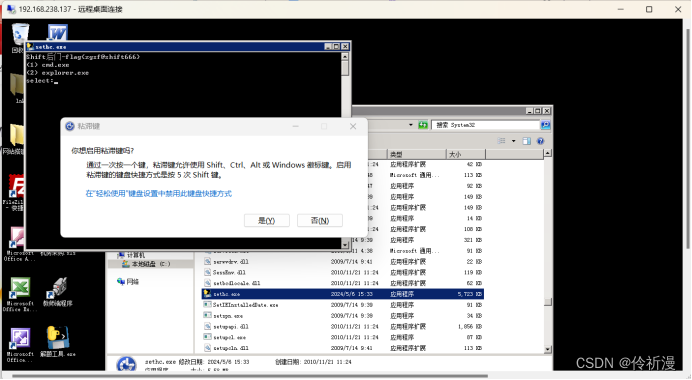Click 否(N) in the sticky keys dialog
The image size is (692, 380).
(x=320, y=220)
